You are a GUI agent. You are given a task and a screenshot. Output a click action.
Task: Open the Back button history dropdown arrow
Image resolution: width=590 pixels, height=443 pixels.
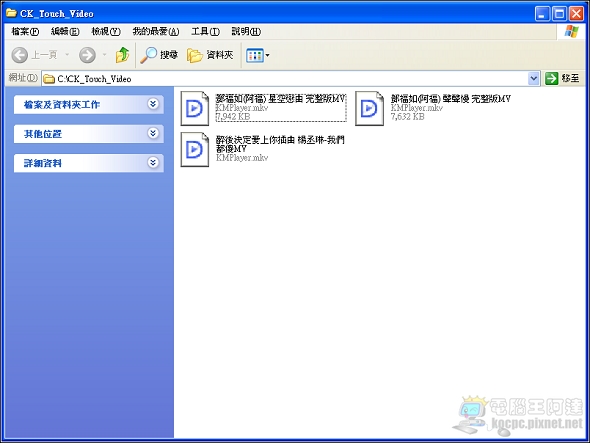tap(67, 55)
